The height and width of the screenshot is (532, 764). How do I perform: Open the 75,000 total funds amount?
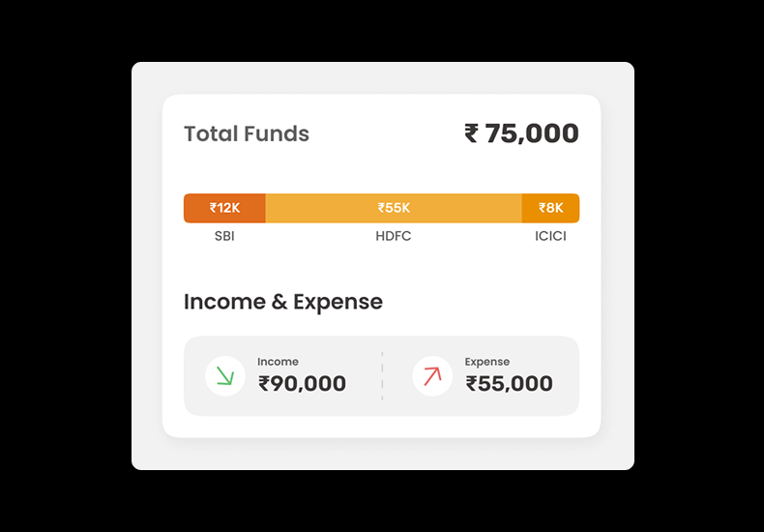click(x=532, y=133)
